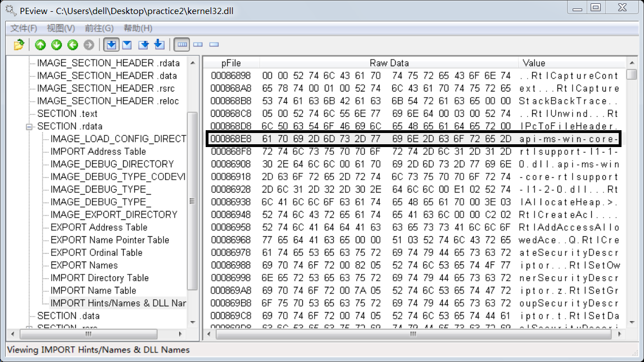Toggle the two-column width display icon
644x362 pixels.
pos(198,45)
